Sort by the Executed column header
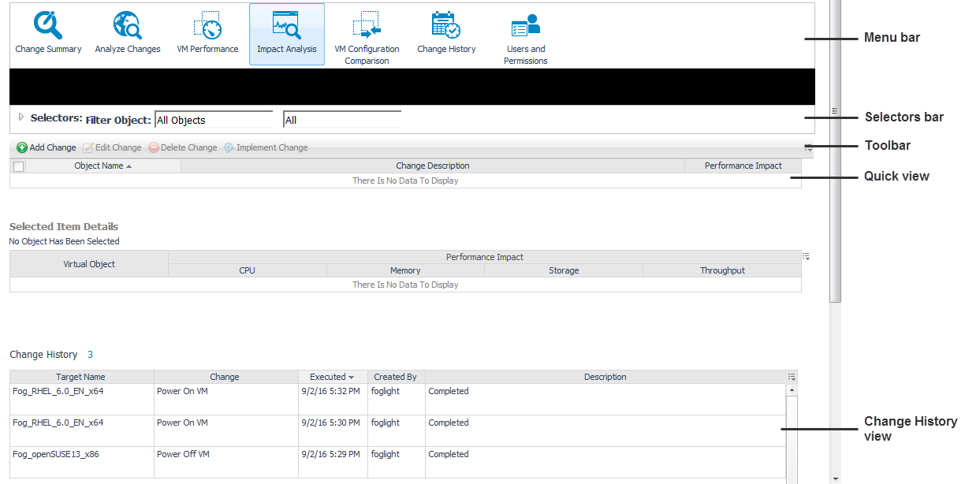The height and width of the screenshot is (484, 980). 332,377
